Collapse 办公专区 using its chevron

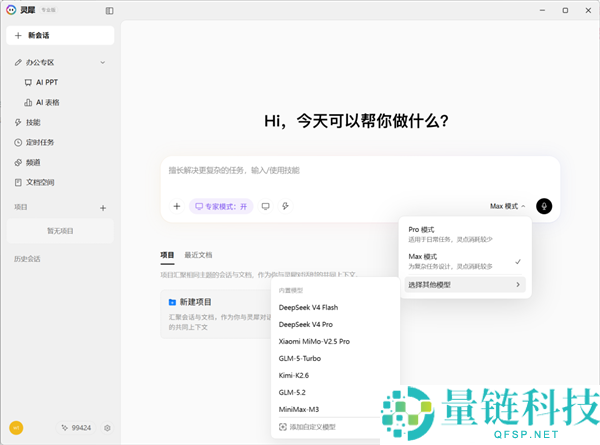coord(103,62)
